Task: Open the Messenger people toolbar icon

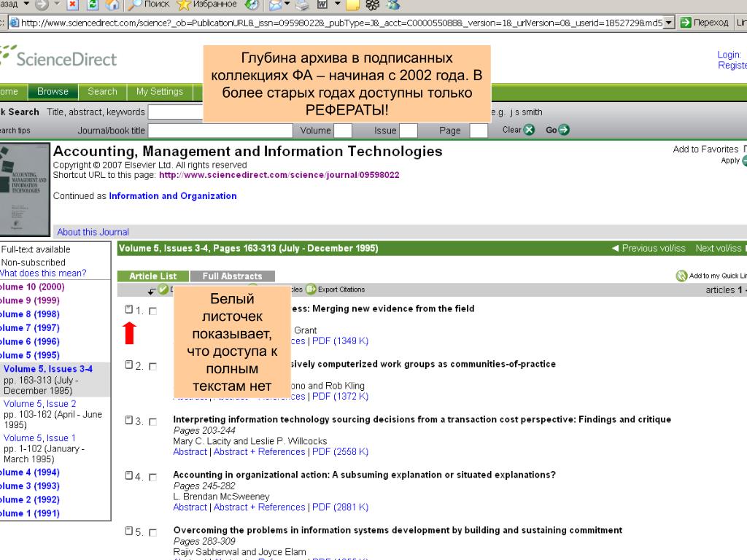Action: 393,5
